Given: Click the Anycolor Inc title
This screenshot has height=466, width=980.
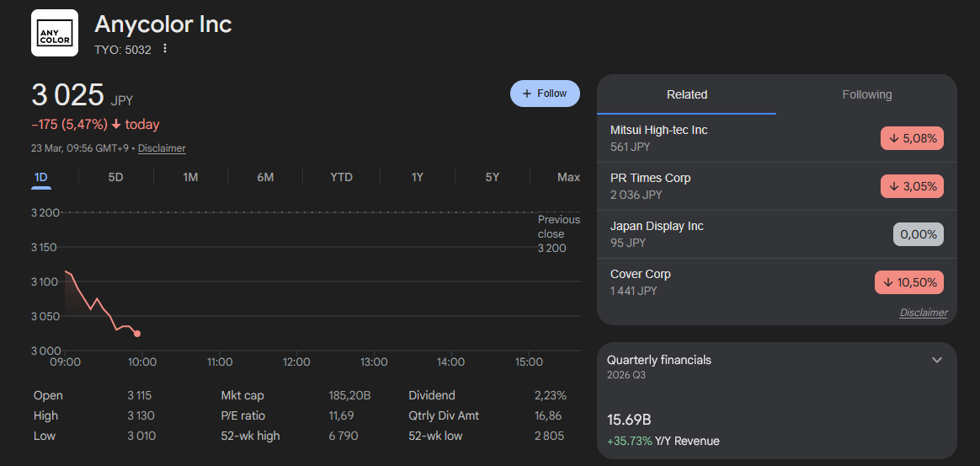Looking at the screenshot, I should 163,24.
